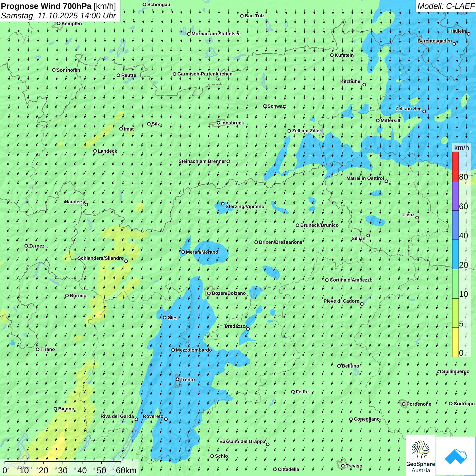Click the Riva del Garda marker

pos(136,419)
